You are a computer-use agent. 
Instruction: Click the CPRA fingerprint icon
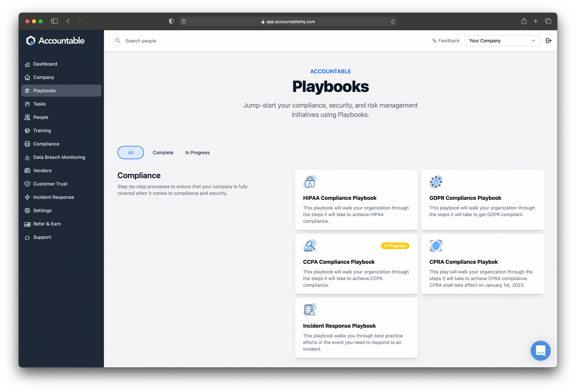pos(436,246)
